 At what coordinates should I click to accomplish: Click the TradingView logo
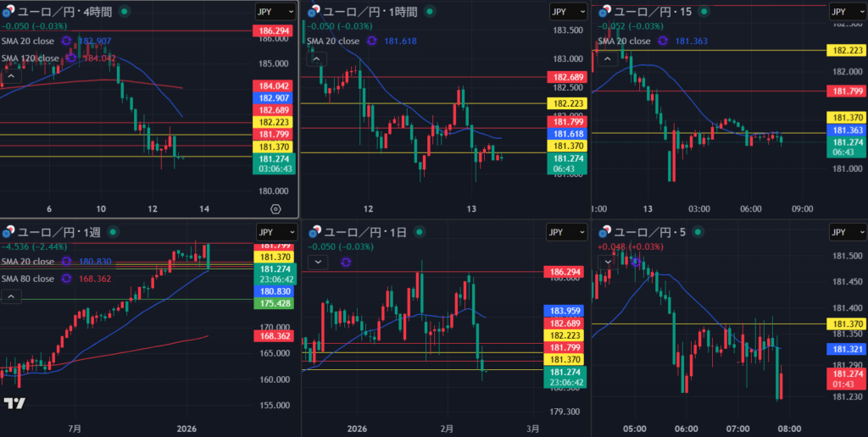[14, 404]
